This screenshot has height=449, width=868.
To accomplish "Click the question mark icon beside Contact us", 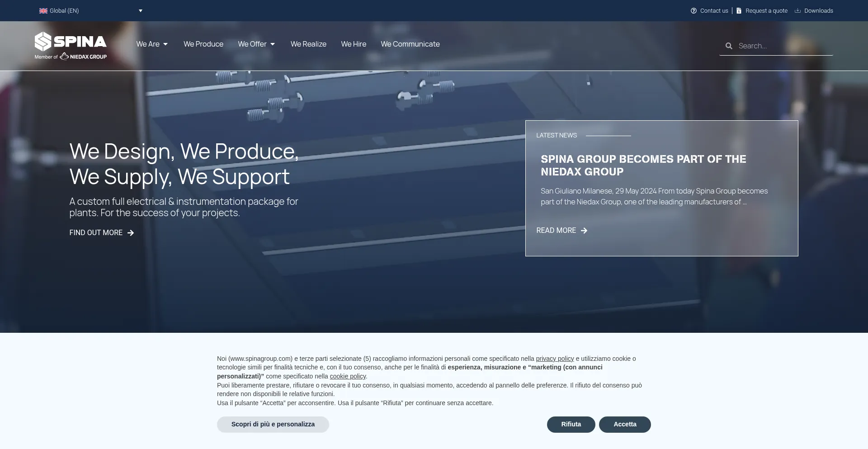I will [x=693, y=11].
